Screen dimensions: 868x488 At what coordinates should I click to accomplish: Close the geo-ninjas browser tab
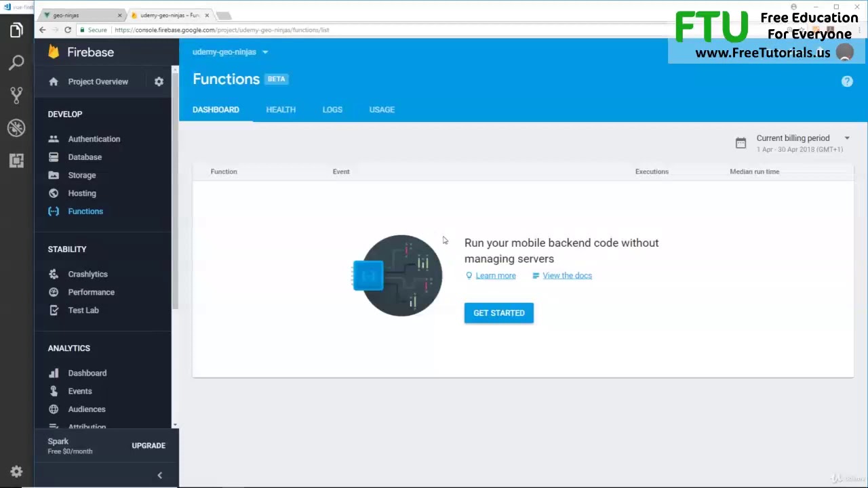pyautogui.click(x=119, y=15)
